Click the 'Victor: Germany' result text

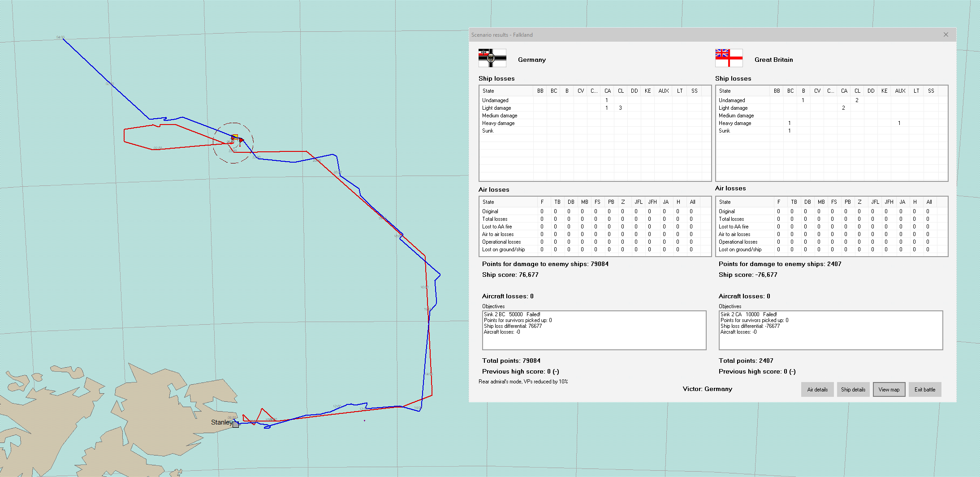point(708,389)
